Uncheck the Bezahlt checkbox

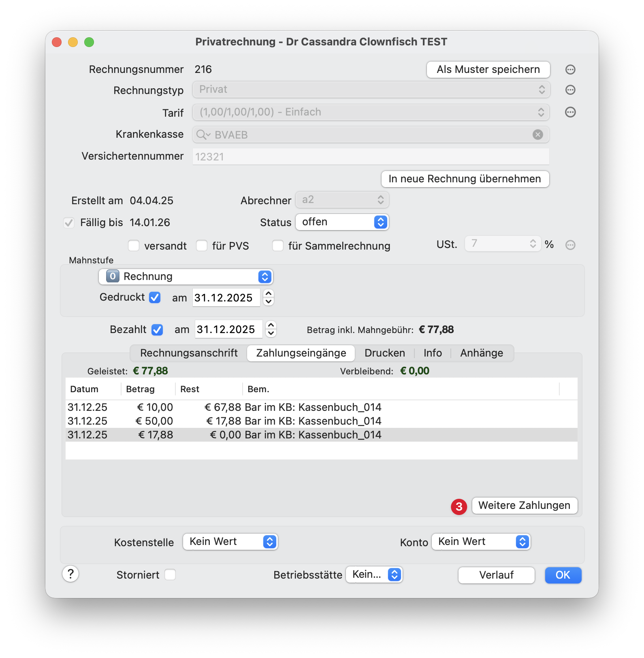pyautogui.click(x=157, y=330)
